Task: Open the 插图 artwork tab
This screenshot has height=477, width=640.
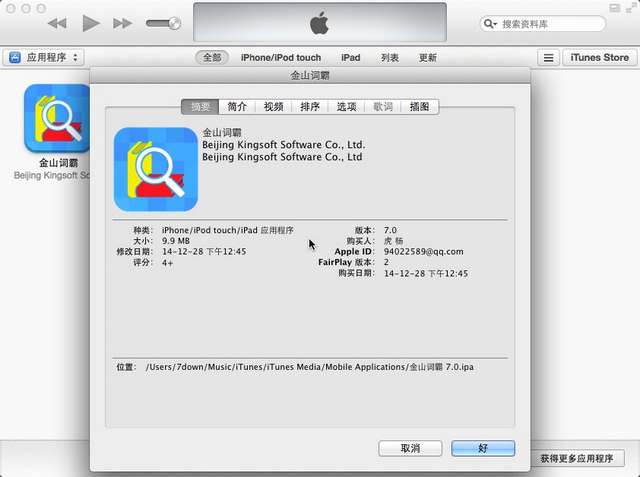Action: [x=419, y=107]
